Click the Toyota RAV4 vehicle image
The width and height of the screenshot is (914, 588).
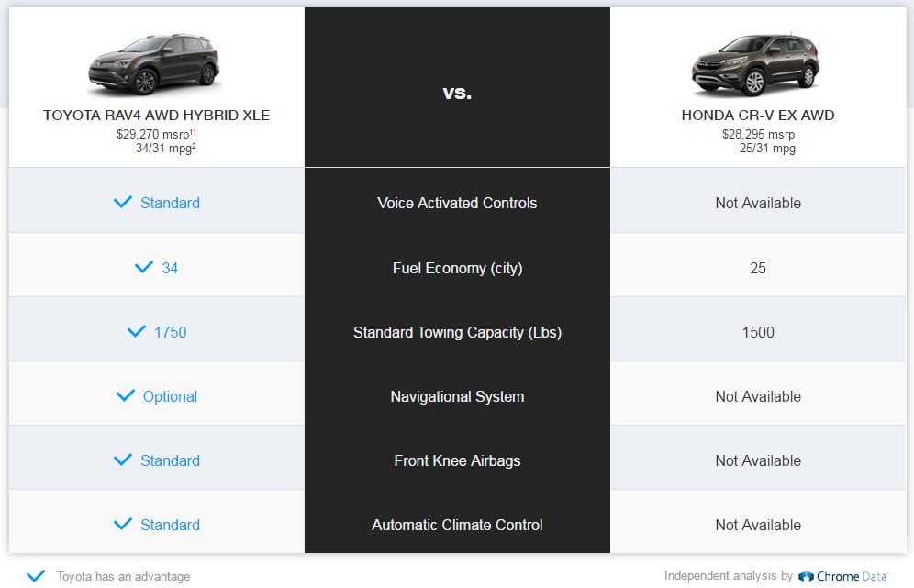(154, 64)
